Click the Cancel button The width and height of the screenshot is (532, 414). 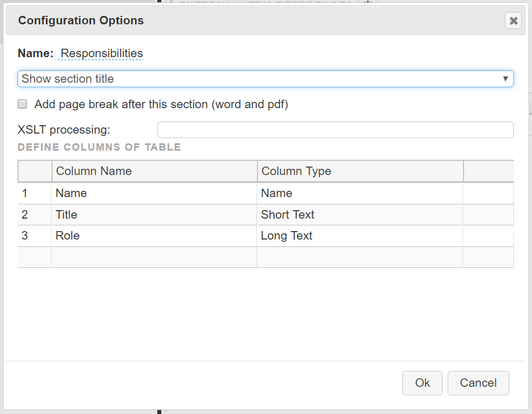478,383
